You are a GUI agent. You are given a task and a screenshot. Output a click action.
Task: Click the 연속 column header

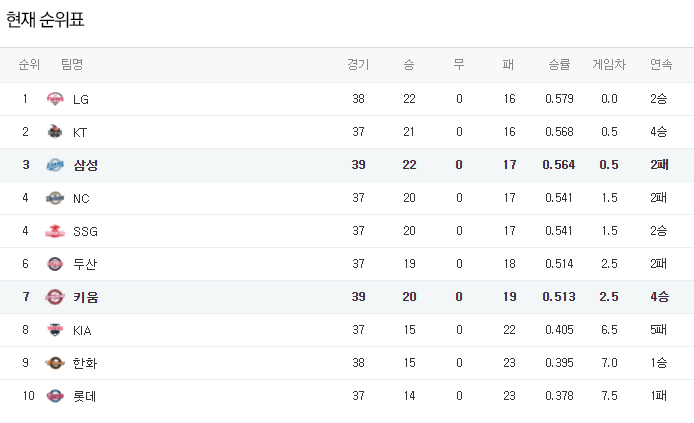tap(660, 65)
